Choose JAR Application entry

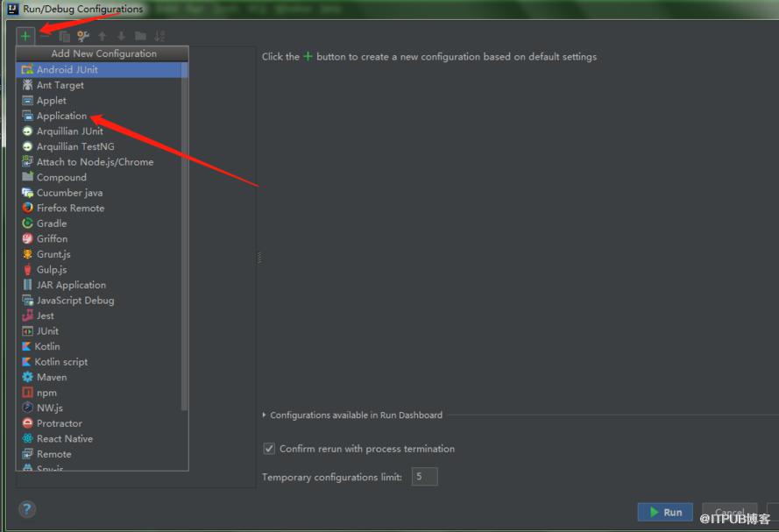click(102, 285)
